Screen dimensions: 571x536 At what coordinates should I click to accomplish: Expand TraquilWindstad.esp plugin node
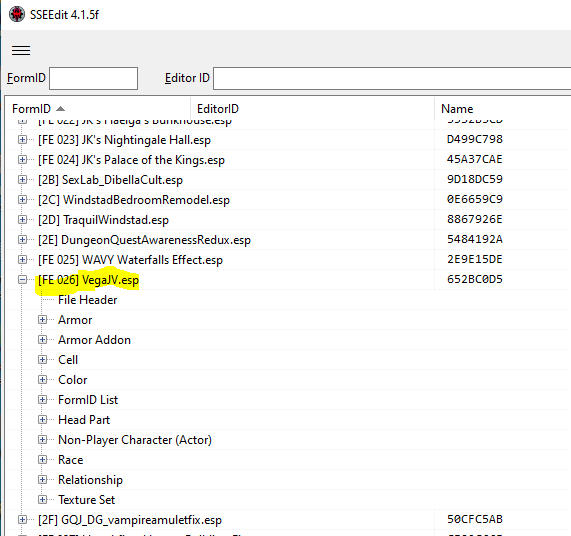point(23,220)
